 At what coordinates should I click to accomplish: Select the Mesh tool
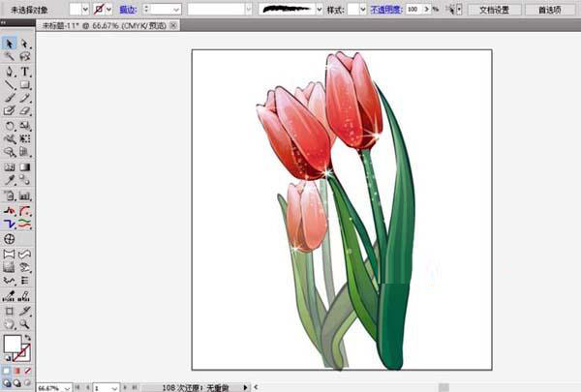[10, 167]
